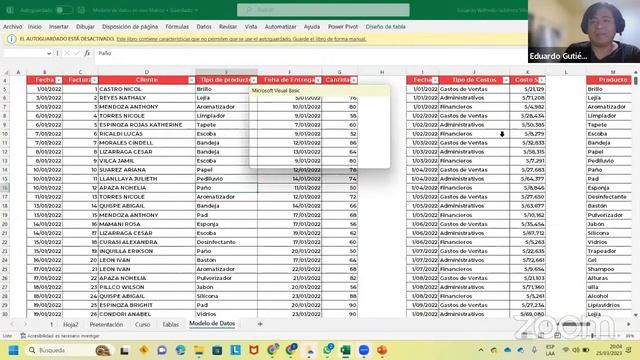The image size is (640, 360).
Task: Open the Insertar ribbon tab
Action: pyautogui.click(x=59, y=27)
